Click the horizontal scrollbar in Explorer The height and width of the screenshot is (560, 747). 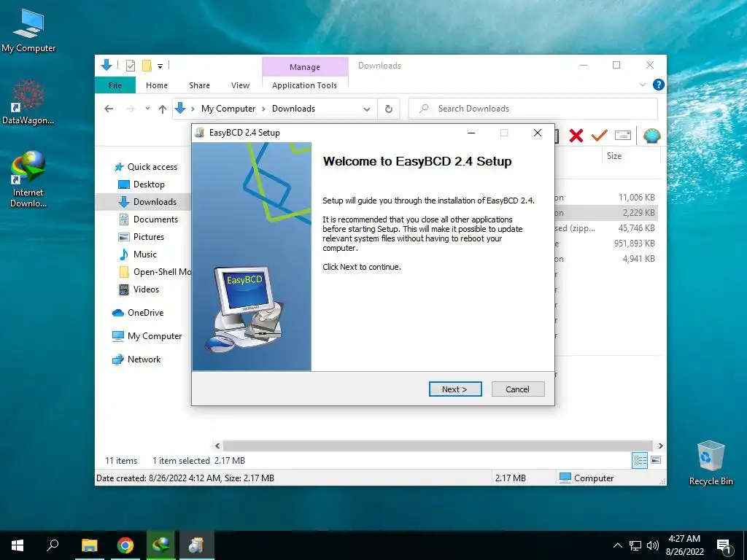pos(438,446)
